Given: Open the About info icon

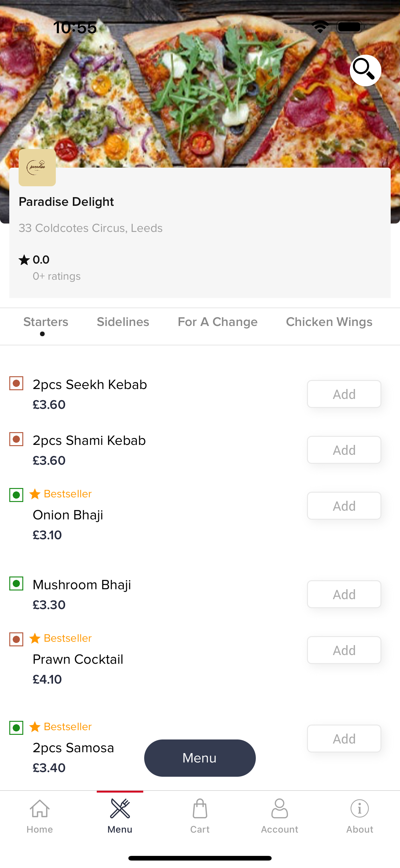Looking at the screenshot, I should coord(360,808).
